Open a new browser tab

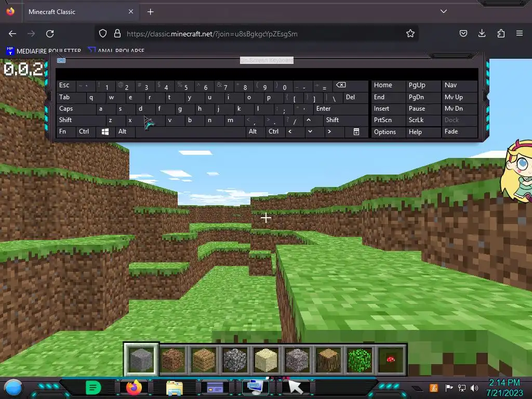point(150,12)
